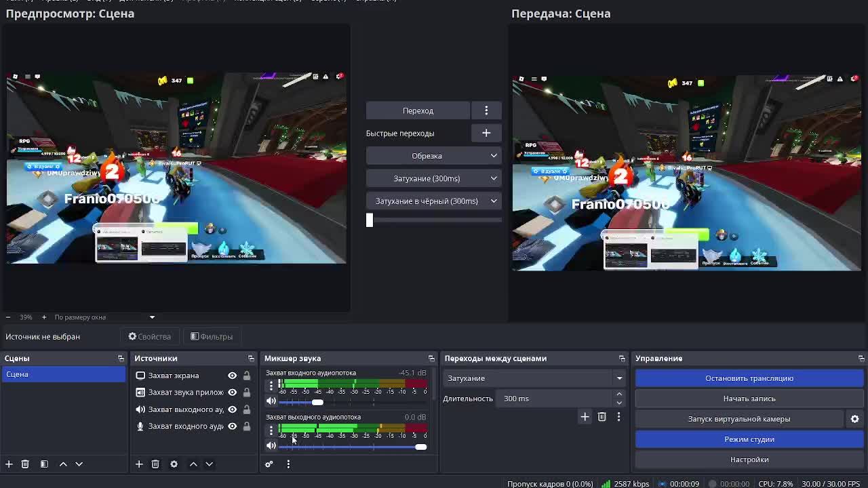Delete the scene transition with trash icon
868x488 pixels.
(601, 417)
